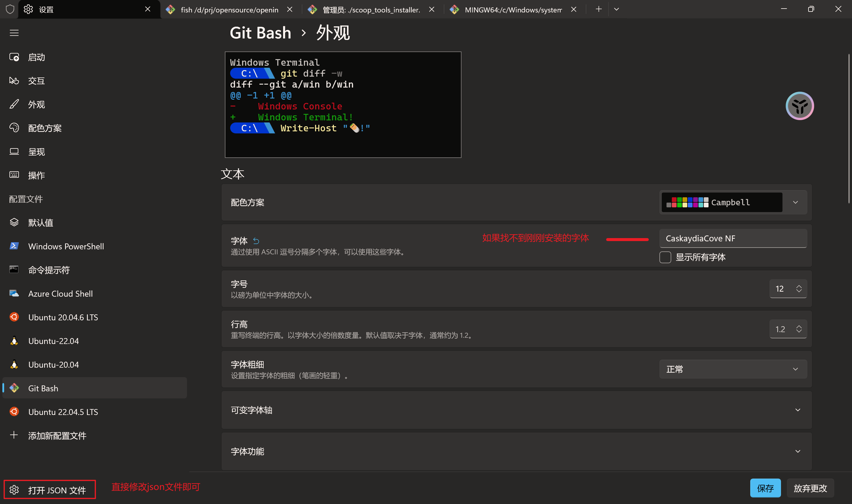
Task: Click the command prompt (命令提示符) icon
Action: tap(14, 270)
